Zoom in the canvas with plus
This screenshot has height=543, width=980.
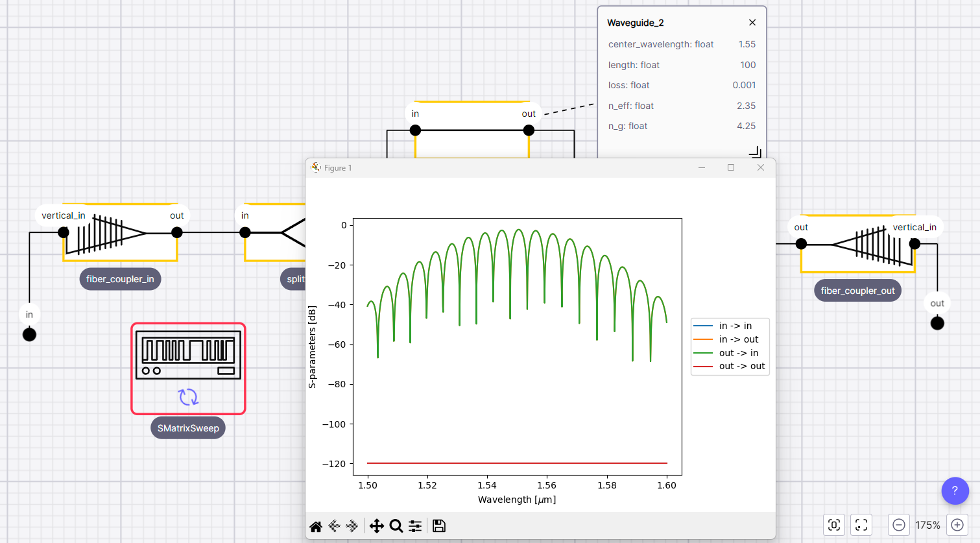[957, 525]
